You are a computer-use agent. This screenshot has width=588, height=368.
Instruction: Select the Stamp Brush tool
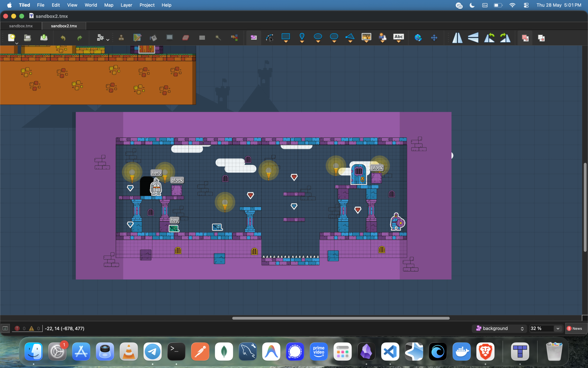(x=121, y=38)
